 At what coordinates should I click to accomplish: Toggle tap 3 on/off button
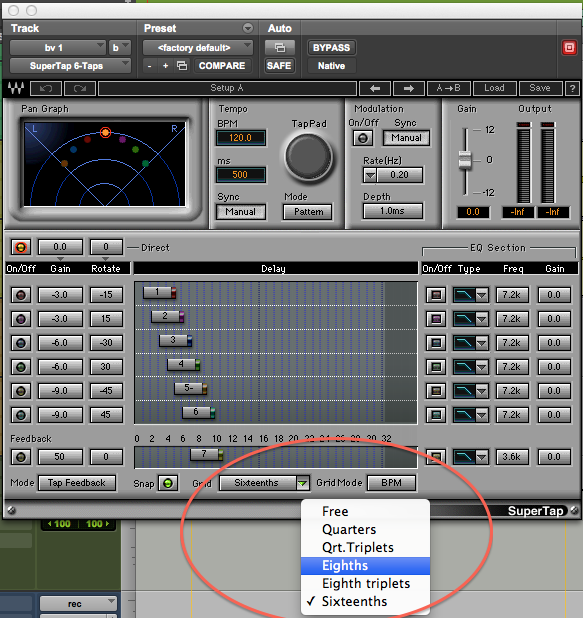(x=21, y=343)
